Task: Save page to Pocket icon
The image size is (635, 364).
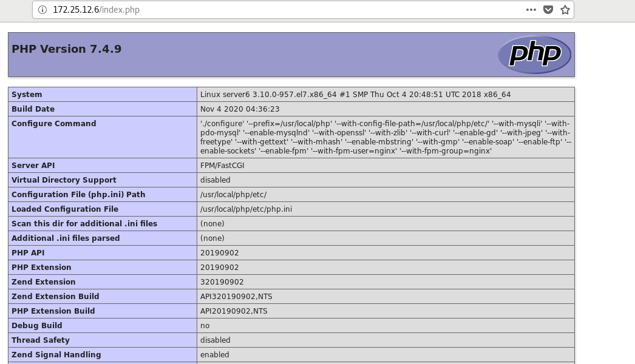Action: (548, 10)
